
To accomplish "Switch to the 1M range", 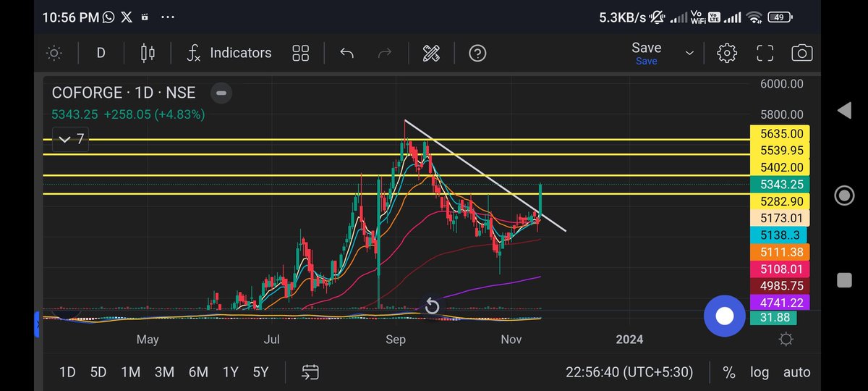I will click(x=130, y=372).
